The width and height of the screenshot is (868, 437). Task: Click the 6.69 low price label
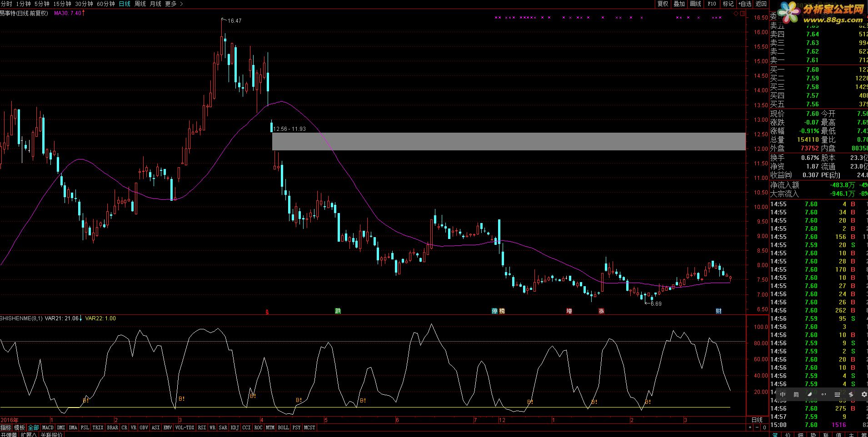coord(656,303)
